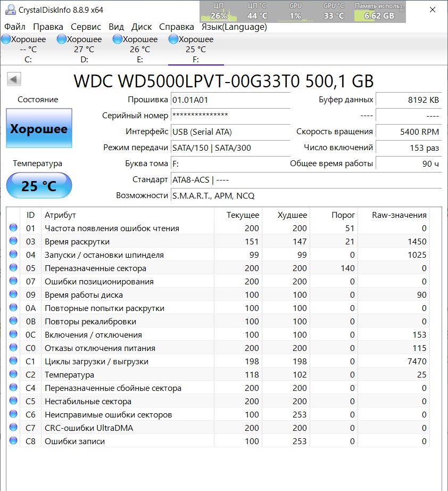Click status circle for attribute 01
The width and height of the screenshot is (448, 491).
point(13,227)
